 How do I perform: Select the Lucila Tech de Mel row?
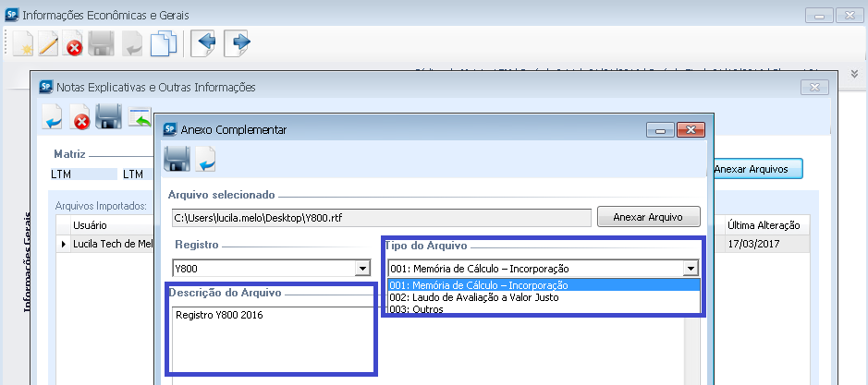pos(113,244)
